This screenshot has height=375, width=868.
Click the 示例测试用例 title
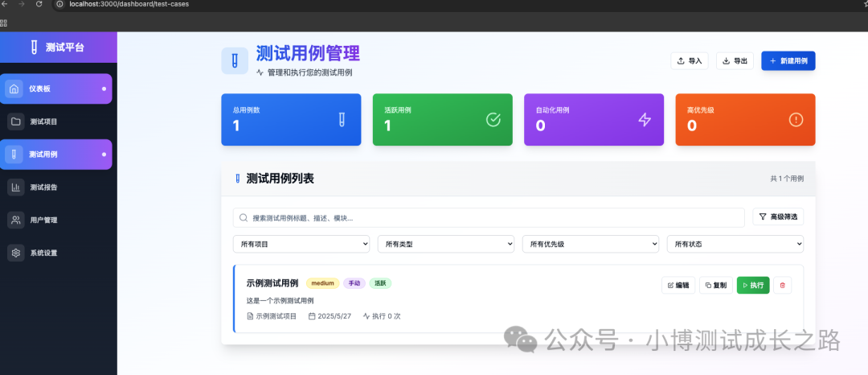point(272,283)
